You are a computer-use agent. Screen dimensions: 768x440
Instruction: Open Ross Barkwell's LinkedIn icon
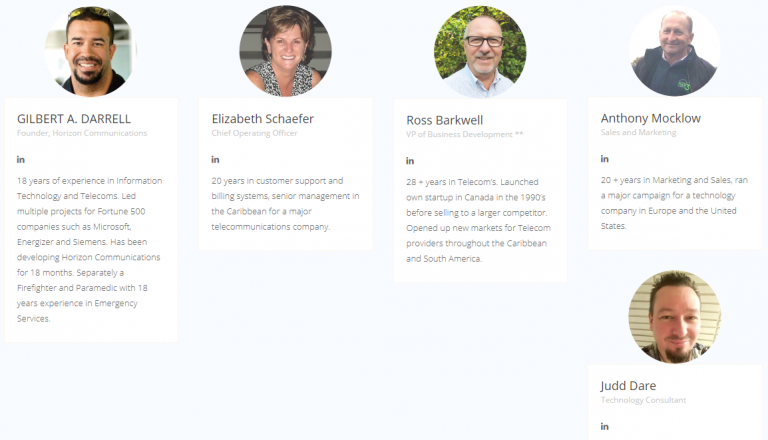click(x=410, y=161)
